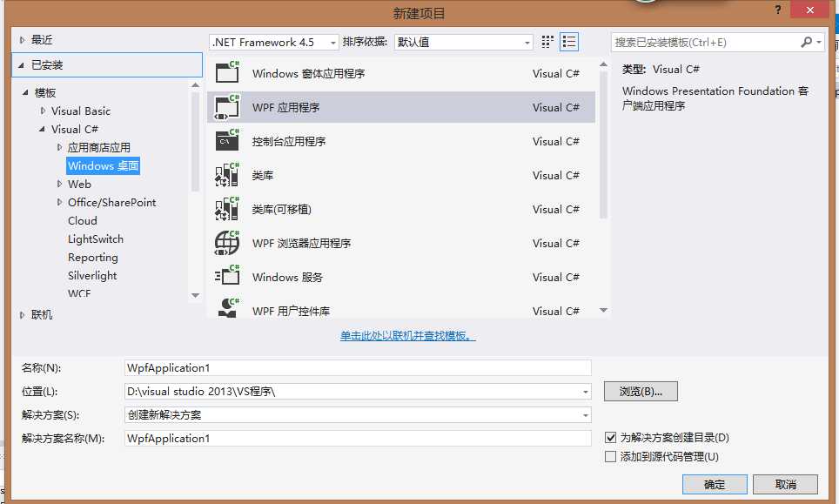Open the help question mark button
Image resolution: width=839 pixels, height=504 pixels.
778,10
